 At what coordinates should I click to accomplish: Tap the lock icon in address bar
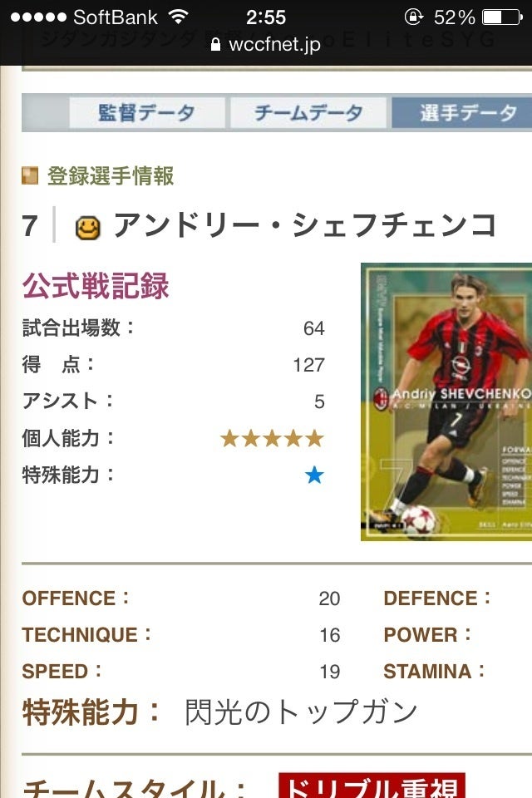coord(216,45)
